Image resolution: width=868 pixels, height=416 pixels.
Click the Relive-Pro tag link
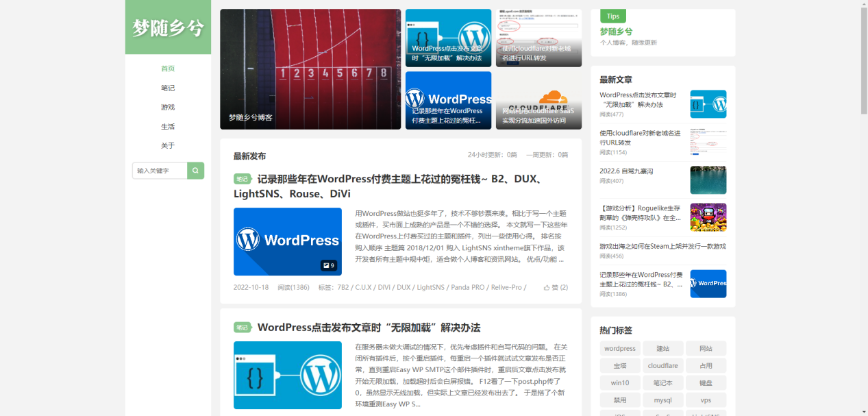click(506, 288)
